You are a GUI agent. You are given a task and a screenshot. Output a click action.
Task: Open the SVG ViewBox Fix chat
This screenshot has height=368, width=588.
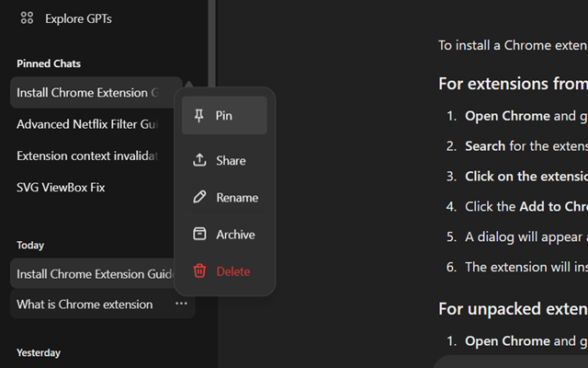pyautogui.click(x=61, y=187)
